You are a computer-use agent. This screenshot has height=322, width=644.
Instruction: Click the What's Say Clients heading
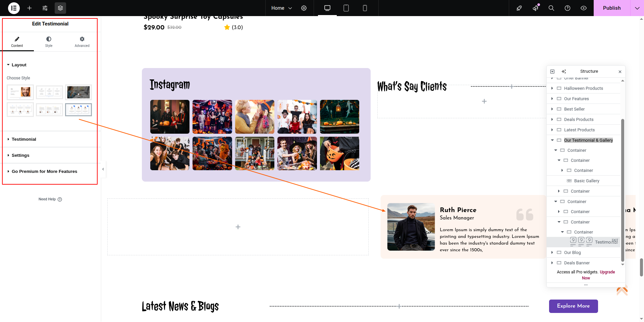[412, 86]
